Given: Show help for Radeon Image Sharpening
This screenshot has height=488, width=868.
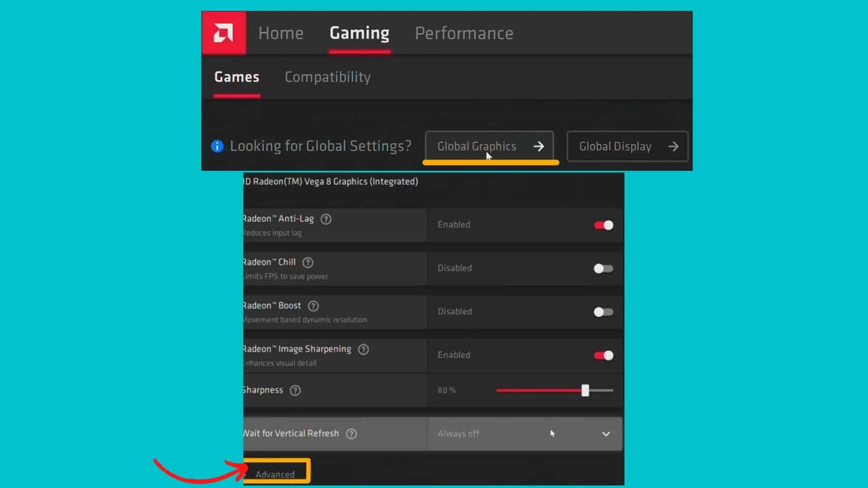Looking at the screenshot, I should 363,349.
